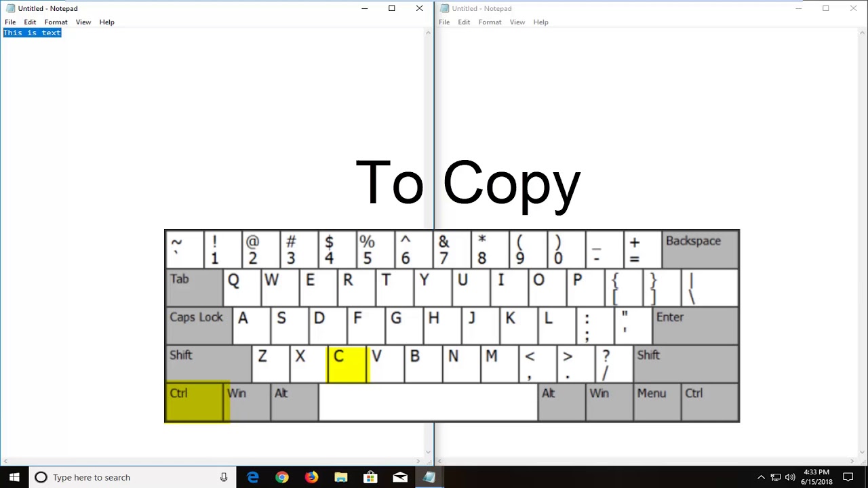868x488 pixels.
Task: Click the Notepad icon in left title bar
Action: pyautogui.click(x=10, y=8)
